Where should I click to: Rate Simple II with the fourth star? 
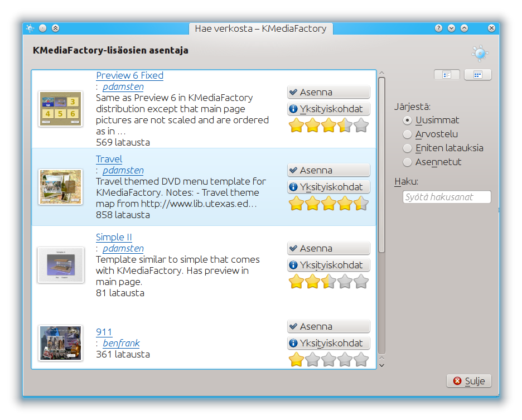(x=345, y=282)
